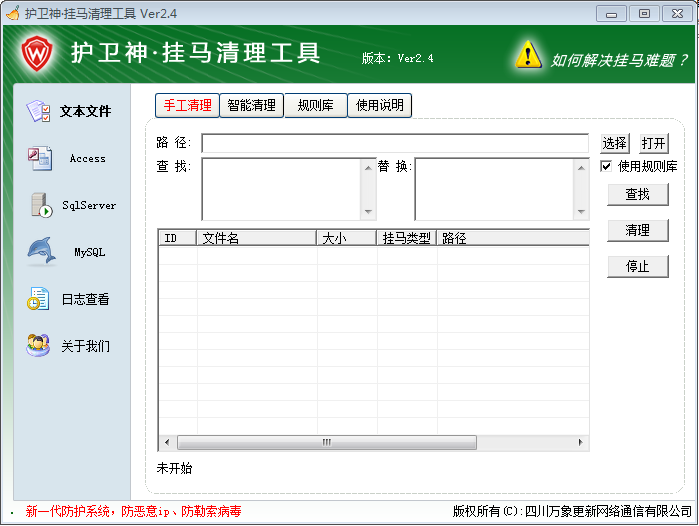Screen dimensions: 699x526
Task: Open the MySQL section label
Action: [x=90, y=252]
